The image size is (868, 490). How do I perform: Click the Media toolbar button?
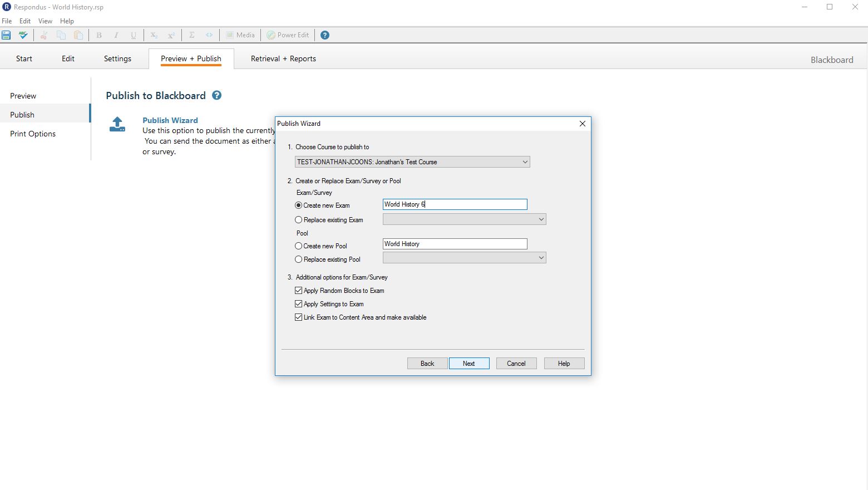click(x=240, y=35)
